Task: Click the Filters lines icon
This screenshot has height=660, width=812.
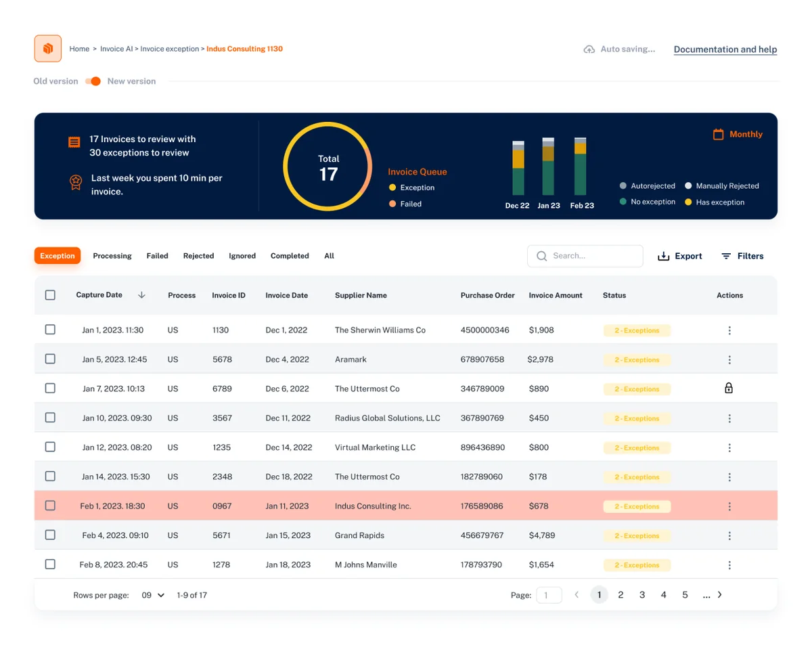Action: tap(726, 256)
